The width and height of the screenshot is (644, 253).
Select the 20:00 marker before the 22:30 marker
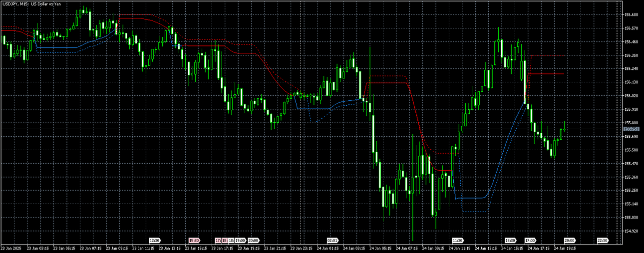[x=570, y=240]
